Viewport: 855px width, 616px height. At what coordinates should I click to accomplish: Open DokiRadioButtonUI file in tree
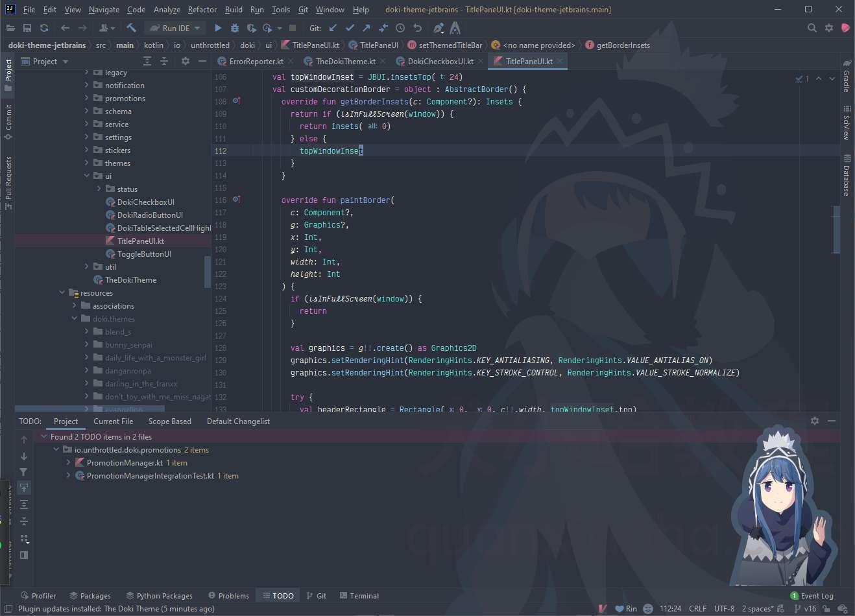click(x=150, y=215)
